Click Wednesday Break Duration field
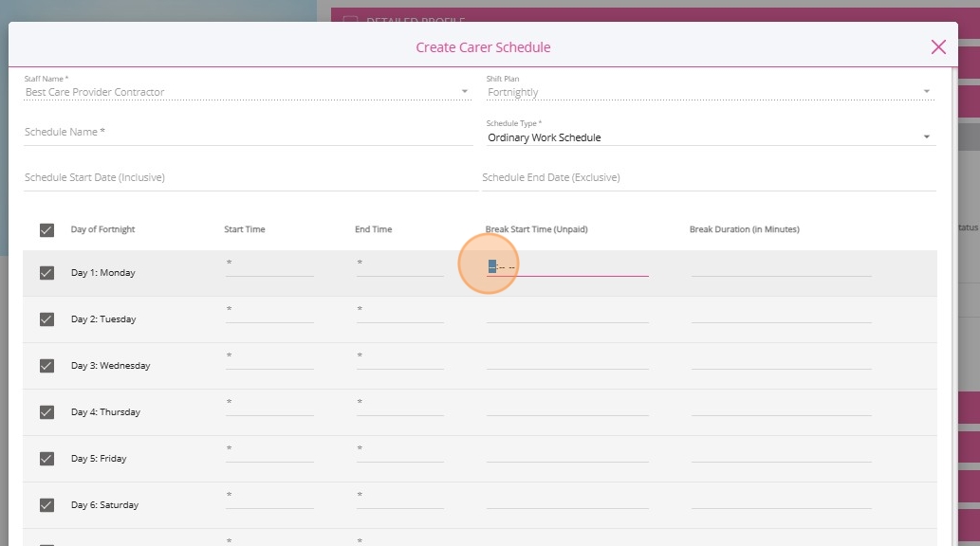This screenshot has width=980, height=546. (782, 360)
